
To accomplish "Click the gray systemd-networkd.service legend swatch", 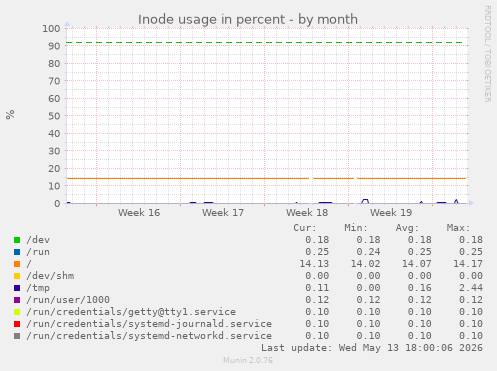I will 17,336.
